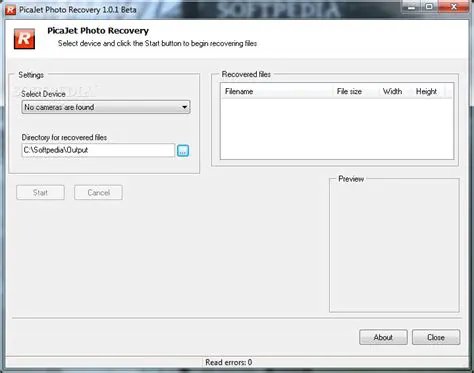Click the 'Directory for recovered files' label
Viewport: 474px width, 373px height.
click(x=64, y=137)
